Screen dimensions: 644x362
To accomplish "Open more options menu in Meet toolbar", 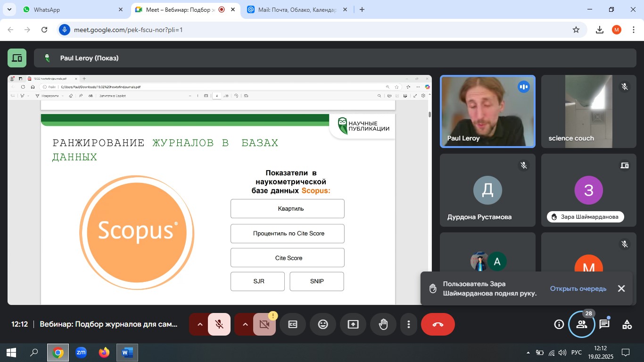I will [x=409, y=324].
